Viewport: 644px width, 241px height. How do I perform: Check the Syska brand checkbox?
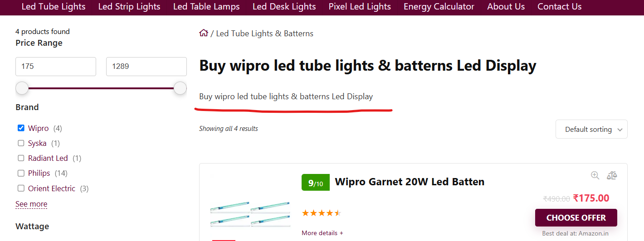coord(21,143)
